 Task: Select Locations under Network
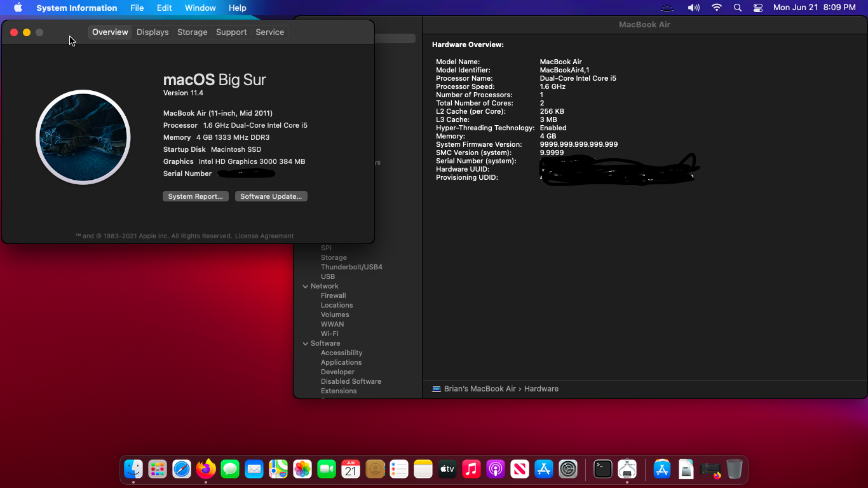337,305
